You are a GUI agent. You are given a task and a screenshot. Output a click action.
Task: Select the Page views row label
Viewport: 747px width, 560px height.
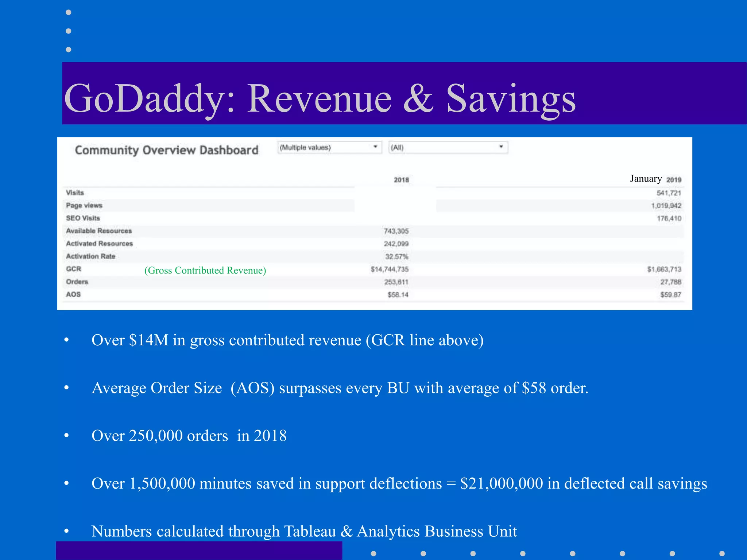pos(84,205)
